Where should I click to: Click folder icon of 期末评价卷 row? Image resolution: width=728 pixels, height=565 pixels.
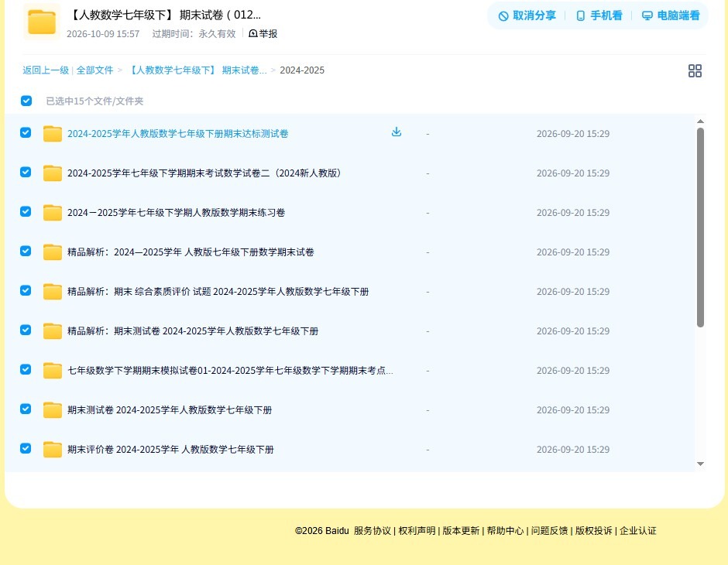[53, 449]
